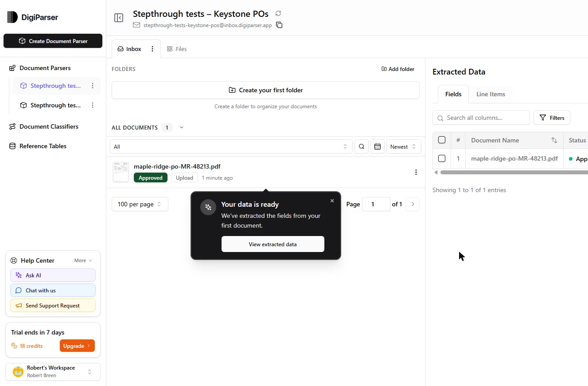Refresh the parser via sync icon
Viewport: 588px width, 386px height.
click(x=278, y=13)
